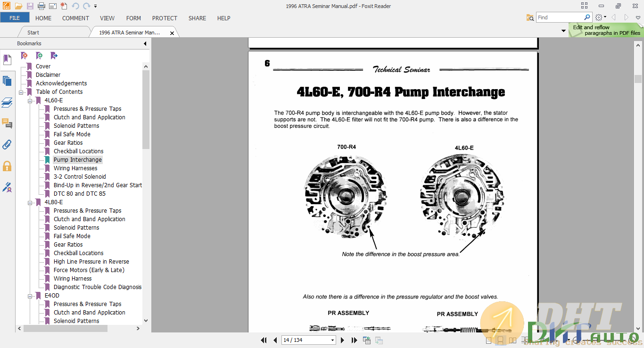Click the Open folder icon in quick access toolbar

click(18, 6)
